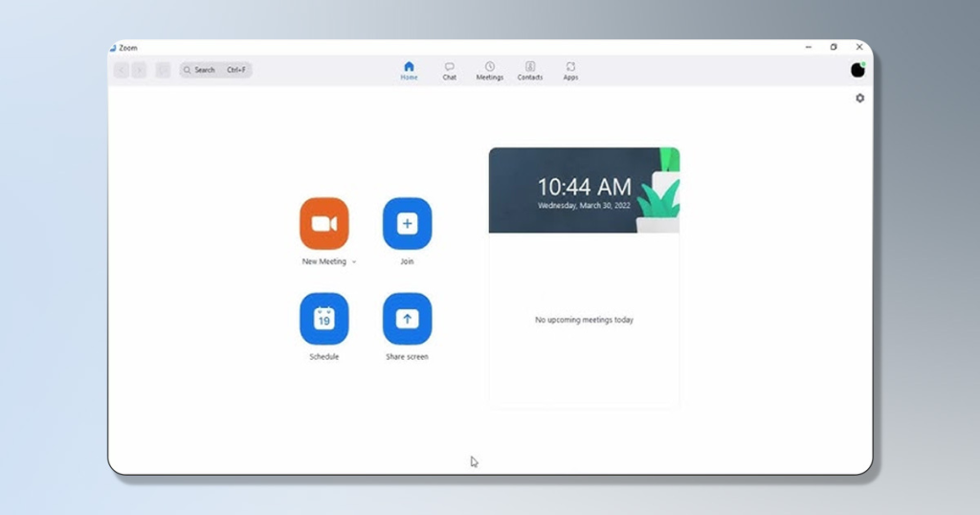Minimize the Zoom window

808,47
